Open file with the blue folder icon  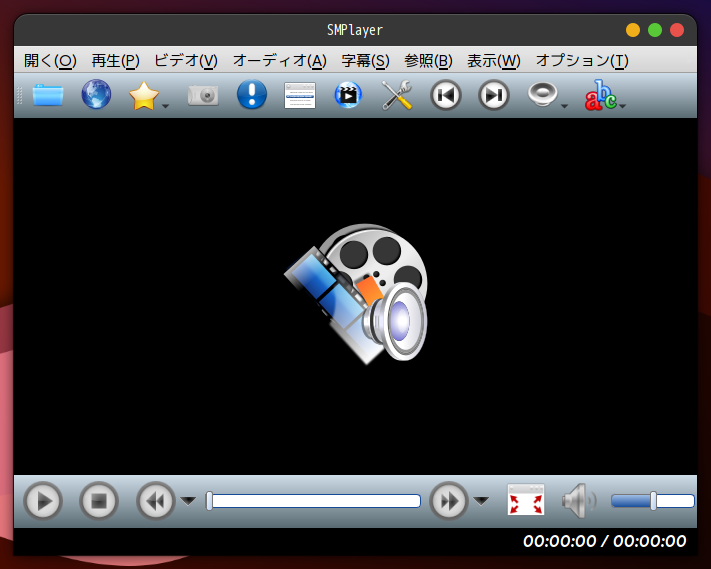(48, 95)
